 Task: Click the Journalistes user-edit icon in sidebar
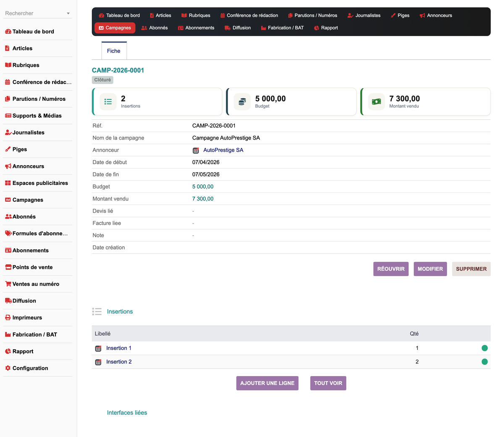coord(8,132)
